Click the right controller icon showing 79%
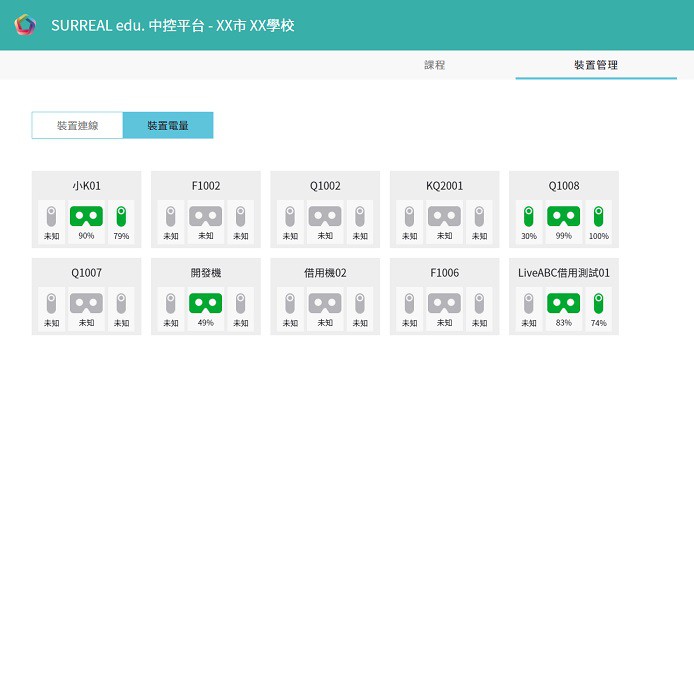This screenshot has height=700, width=694. tap(121, 216)
